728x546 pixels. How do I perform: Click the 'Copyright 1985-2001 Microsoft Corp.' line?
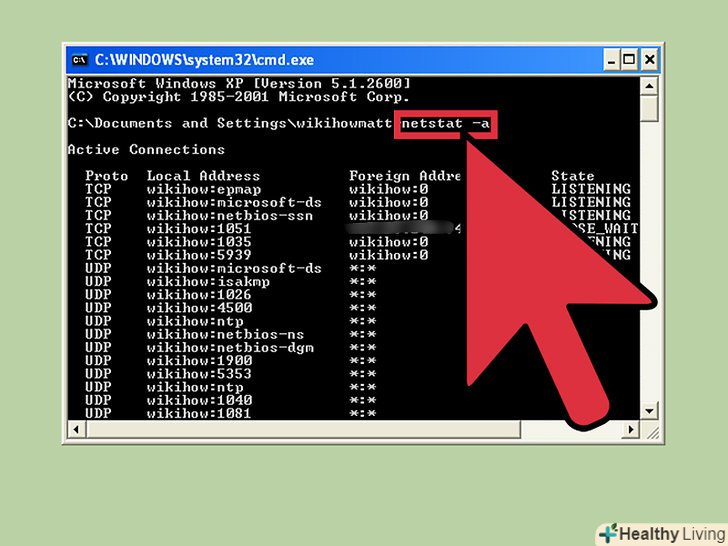[x=239, y=97]
